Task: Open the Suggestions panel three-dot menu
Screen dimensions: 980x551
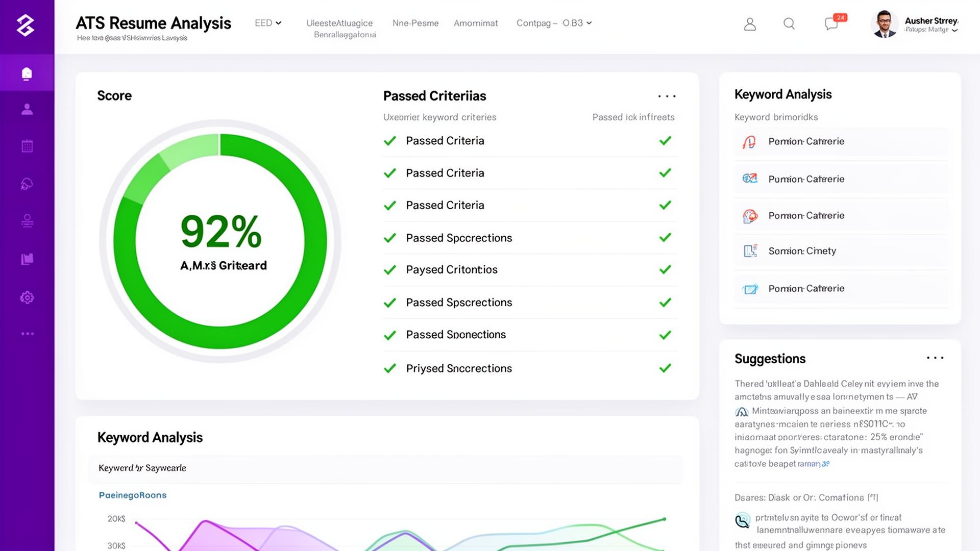Action: pos(935,358)
